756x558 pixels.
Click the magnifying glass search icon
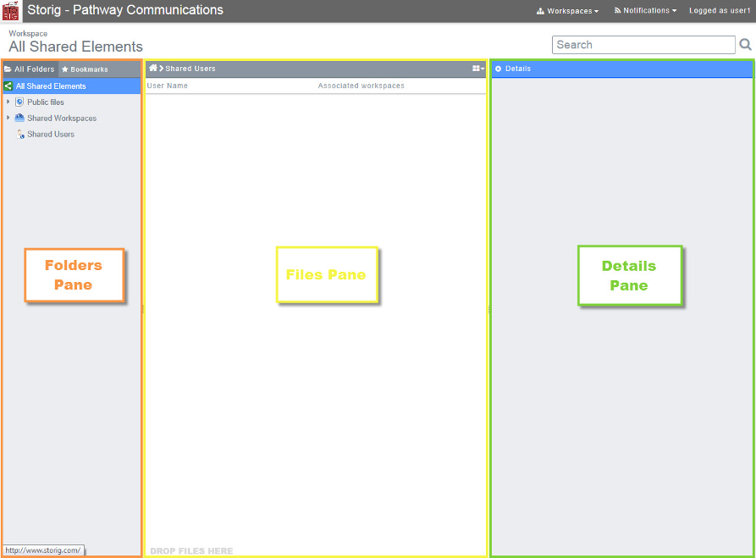pyautogui.click(x=745, y=45)
